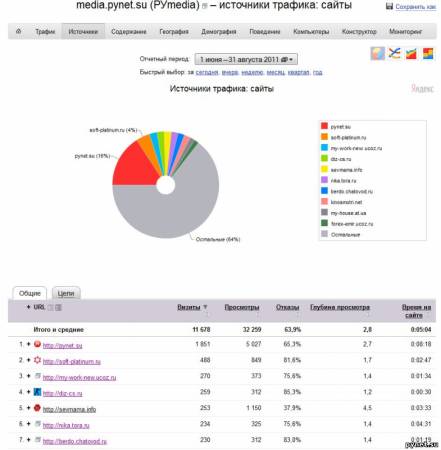Switch to the area chart view icon
This screenshot has height=450, width=441.
coord(411,53)
